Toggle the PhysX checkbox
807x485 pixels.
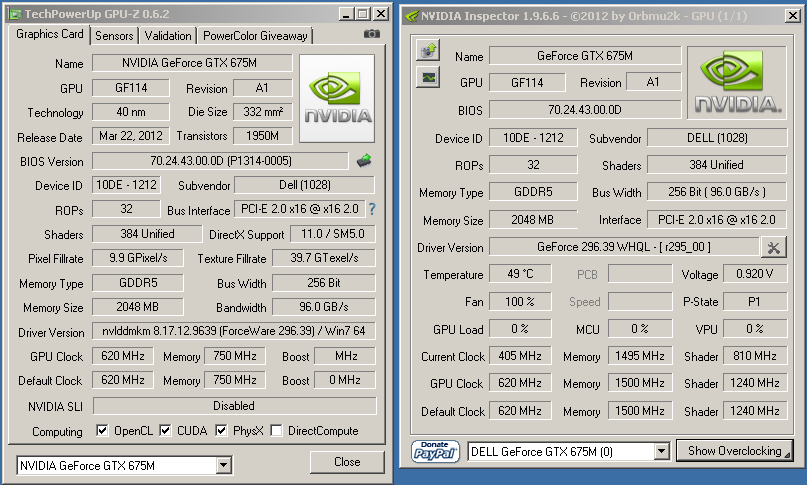coord(221,430)
